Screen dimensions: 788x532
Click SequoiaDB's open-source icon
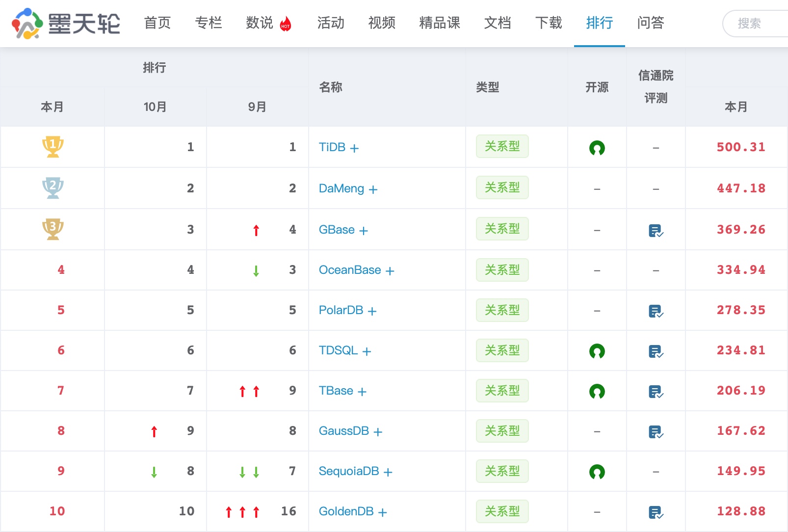pos(597,472)
